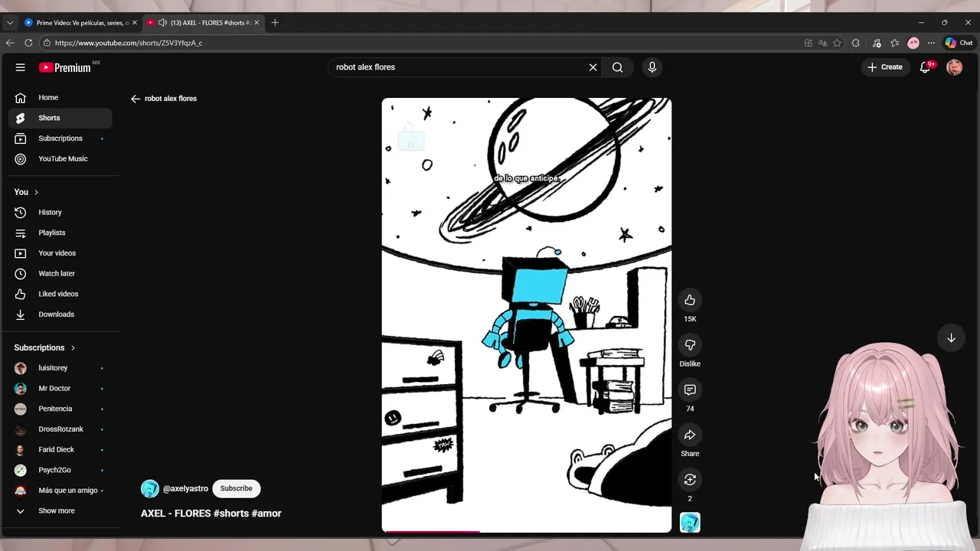This screenshot has width=980, height=551.
Task: Open History in the sidebar
Action: click(60, 212)
